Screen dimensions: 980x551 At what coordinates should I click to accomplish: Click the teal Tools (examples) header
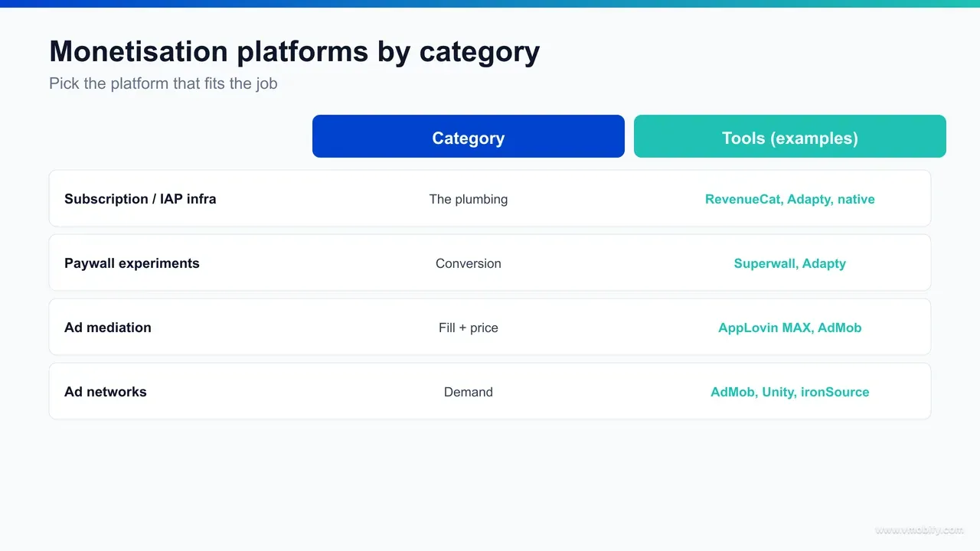click(x=790, y=136)
